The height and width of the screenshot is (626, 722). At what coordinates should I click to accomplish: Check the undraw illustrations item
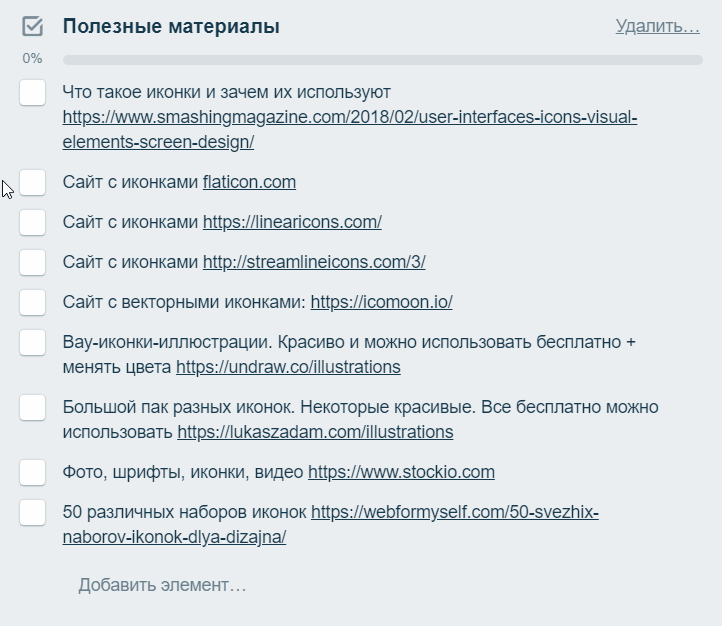coord(33,342)
